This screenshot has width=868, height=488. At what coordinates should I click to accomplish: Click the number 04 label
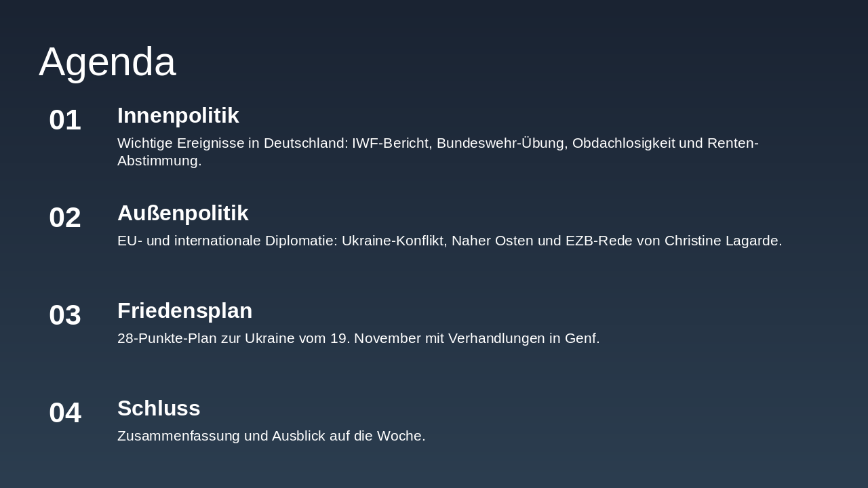click(x=65, y=413)
